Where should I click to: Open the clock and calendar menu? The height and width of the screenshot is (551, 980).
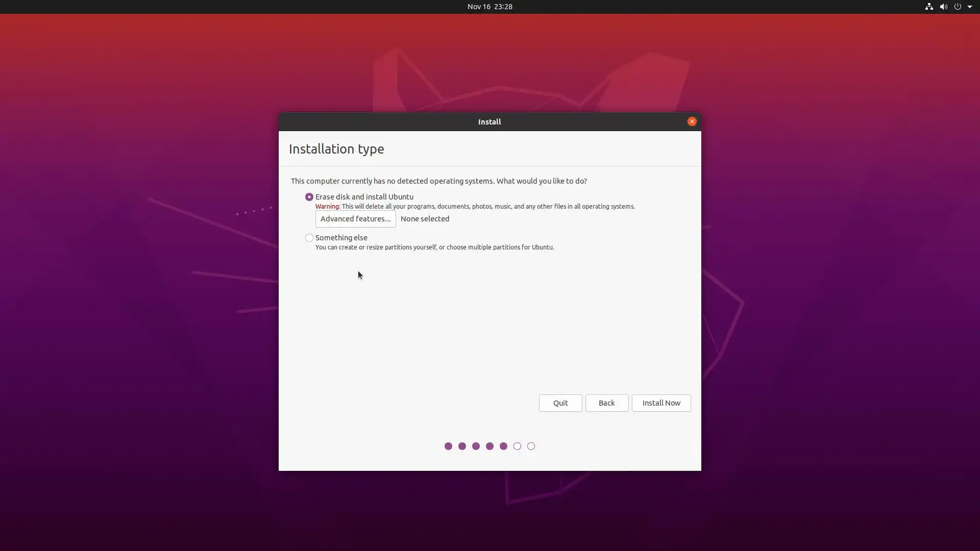(x=489, y=7)
